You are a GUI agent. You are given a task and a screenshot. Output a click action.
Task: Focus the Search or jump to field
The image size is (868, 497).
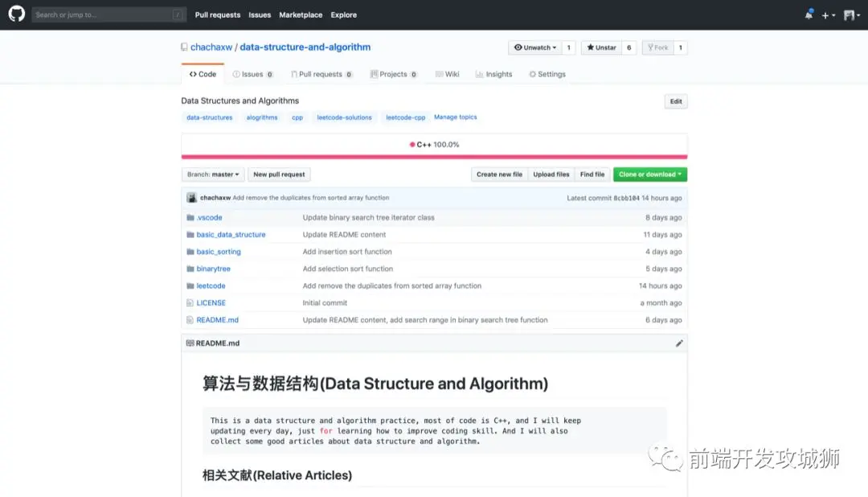(x=108, y=15)
